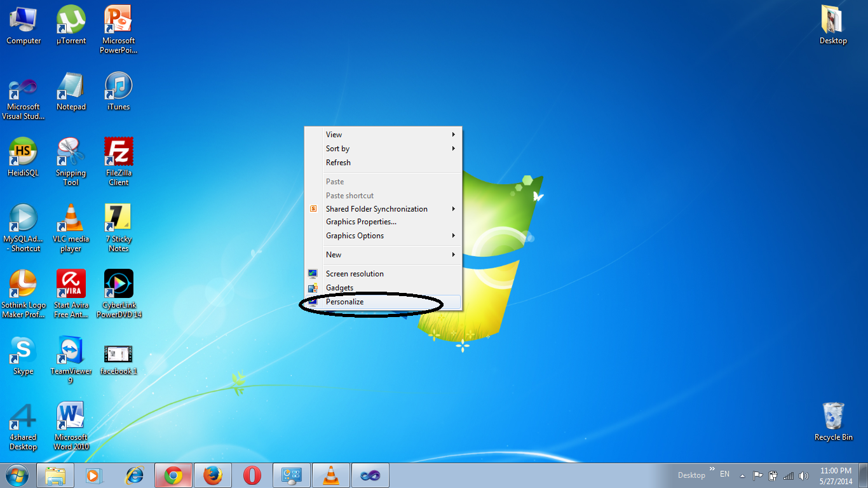The height and width of the screenshot is (488, 868).
Task: Select the 4shared Desktop shortcut
Action: click(x=24, y=426)
